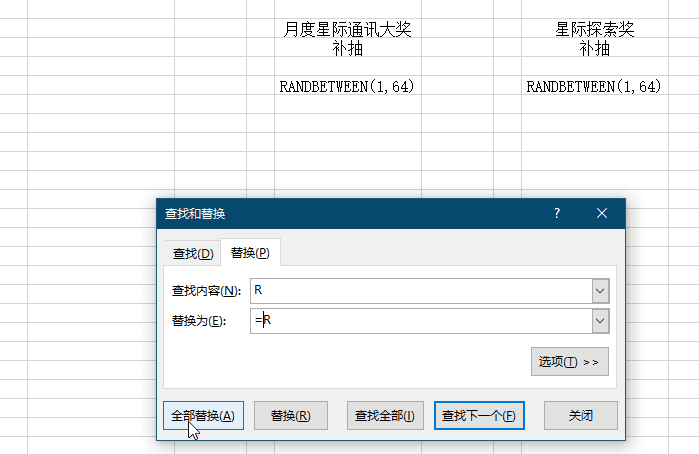Select the 月度星际通讯大奖 补抽 cell
Viewport: 699px width, 454px height.
click(348, 38)
